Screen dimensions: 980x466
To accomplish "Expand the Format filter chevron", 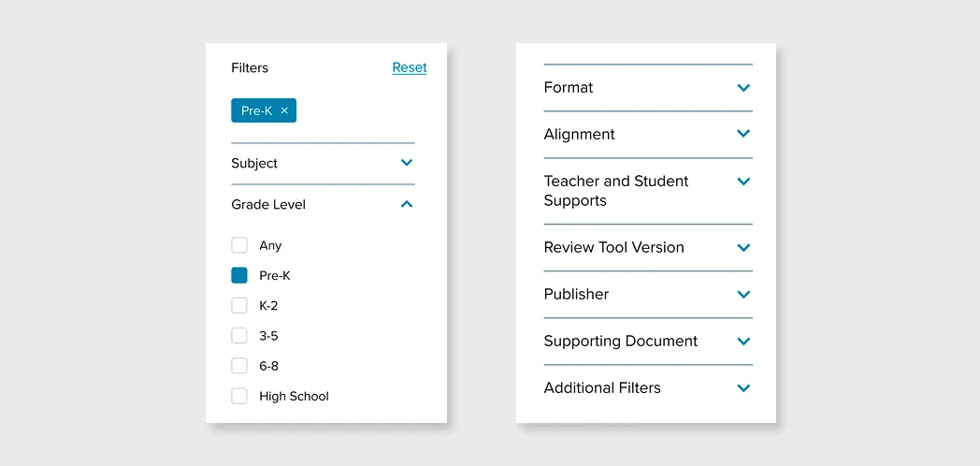I will pos(743,88).
